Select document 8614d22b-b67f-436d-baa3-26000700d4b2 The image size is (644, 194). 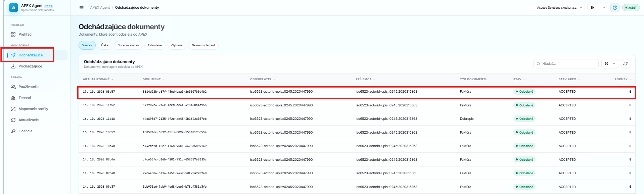[175, 92]
